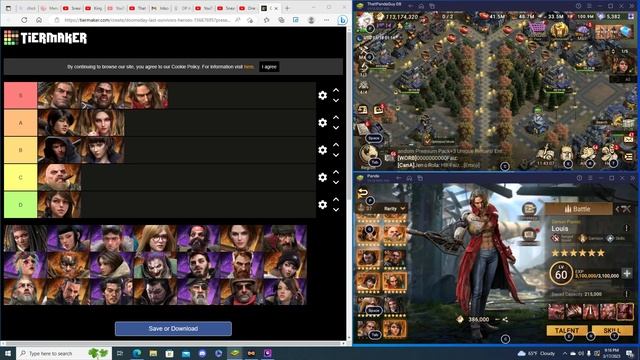This screenshot has height=360, width=640.
Task: Click the TALENT button for Louis
Action: coord(567,330)
